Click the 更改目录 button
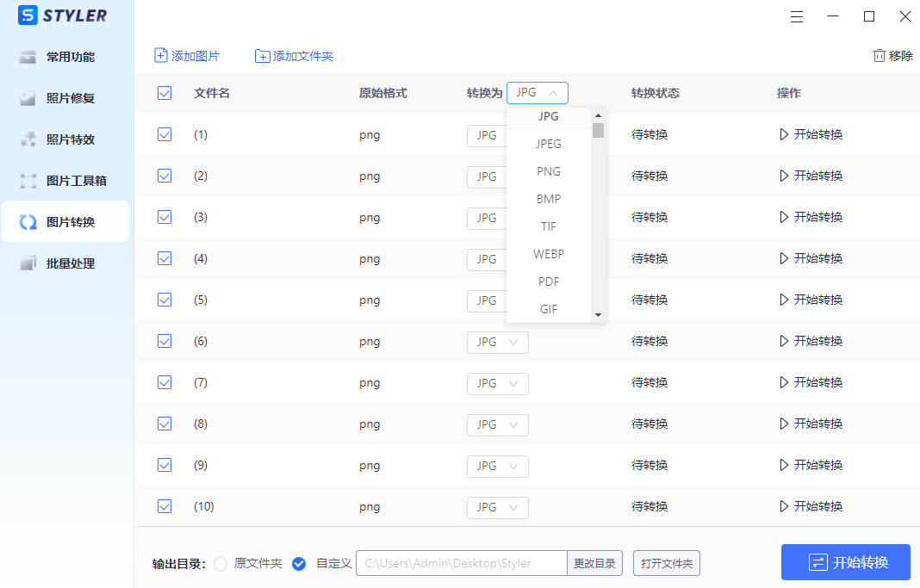The image size is (920, 588). pos(594,563)
